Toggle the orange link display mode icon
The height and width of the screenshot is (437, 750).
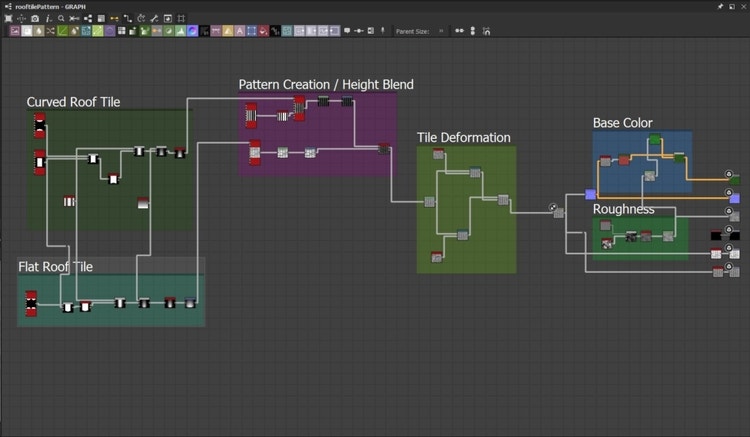coord(112,18)
